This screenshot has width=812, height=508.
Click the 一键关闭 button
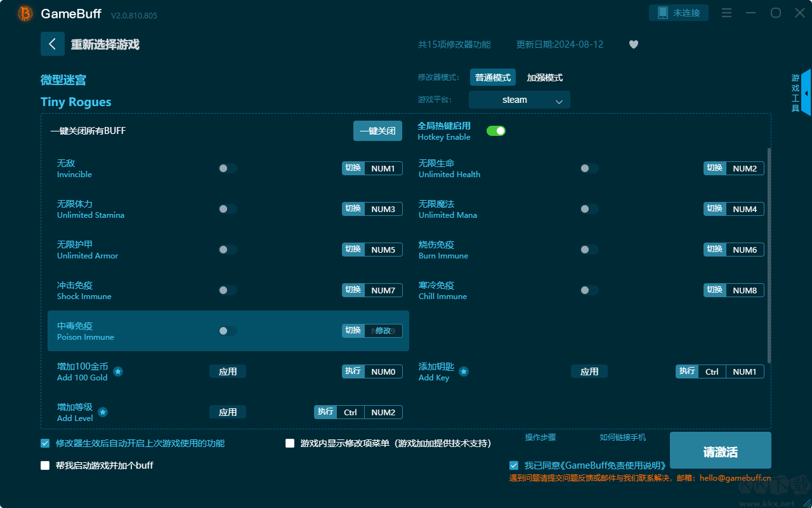(x=377, y=131)
